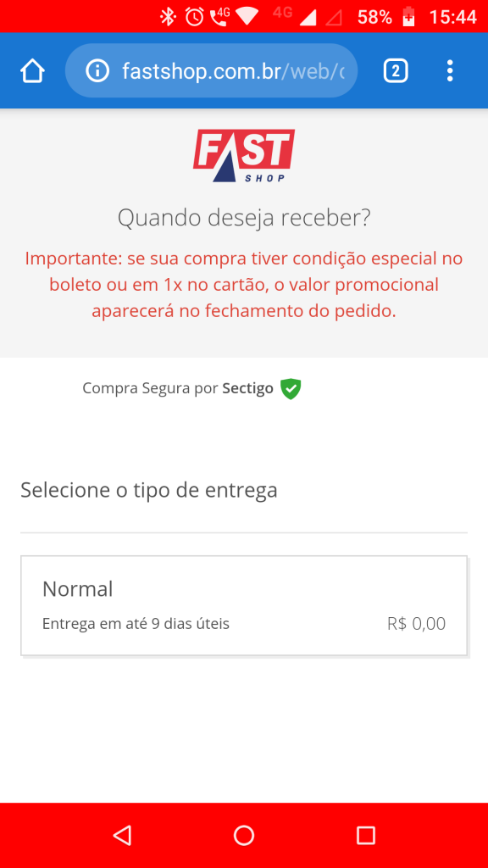Tap 'Entrega em até 9 dias úteis' text

[x=136, y=624]
